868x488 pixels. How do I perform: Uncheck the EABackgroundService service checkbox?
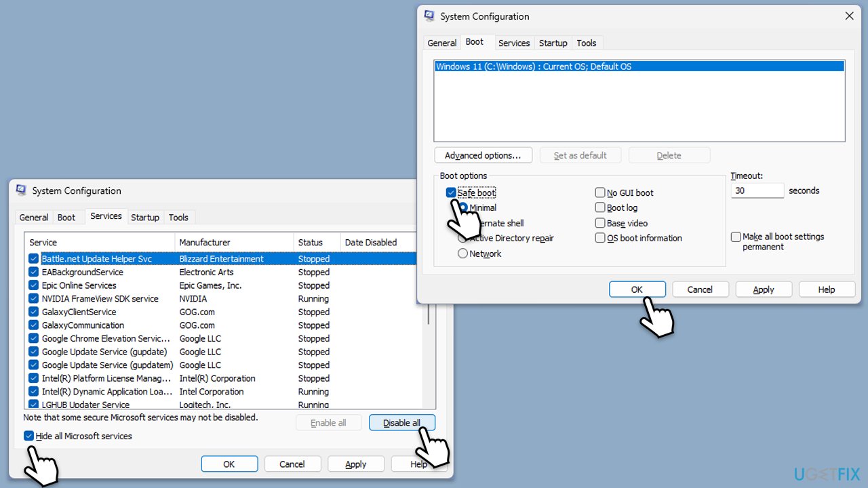click(x=34, y=272)
